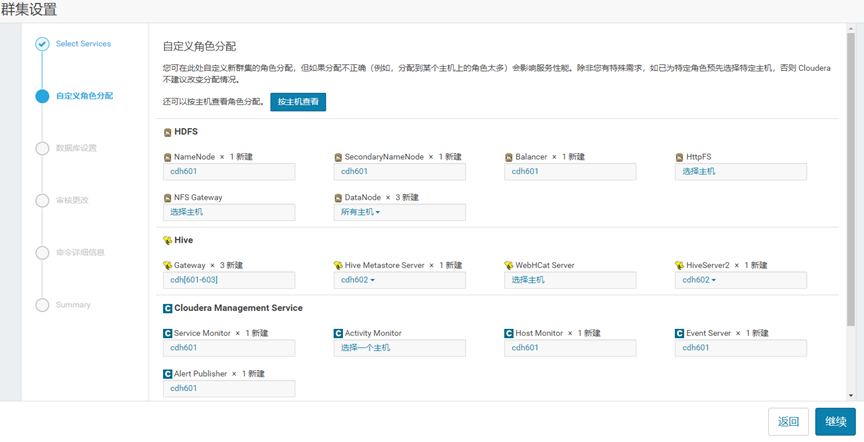The height and width of the screenshot is (442, 864).
Task: Click the DataNode × 3 新建 label
Action: pyautogui.click(x=382, y=197)
